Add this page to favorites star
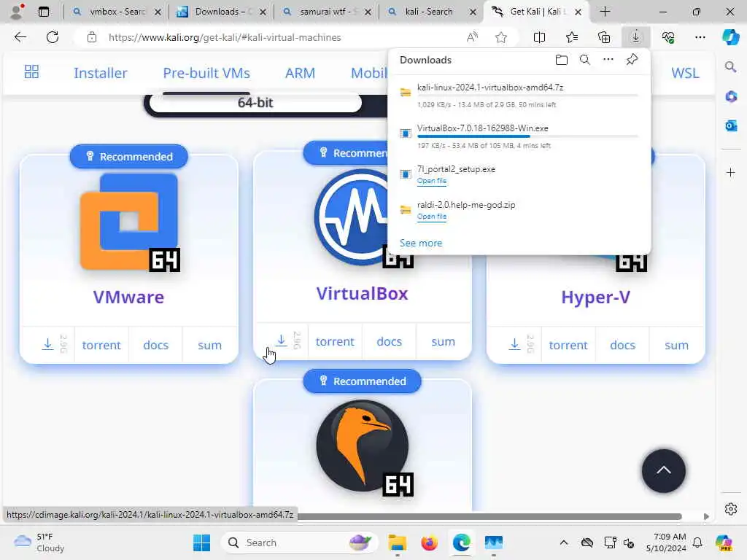Image resolution: width=747 pixels, height=560 pixels. (x=500, y=37)
